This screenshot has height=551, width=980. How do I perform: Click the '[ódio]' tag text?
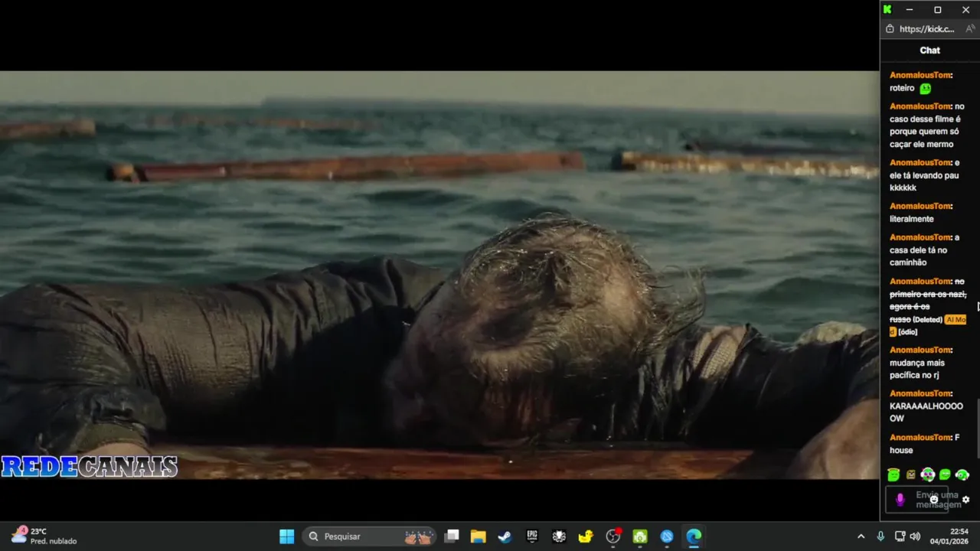coord(907,332)
